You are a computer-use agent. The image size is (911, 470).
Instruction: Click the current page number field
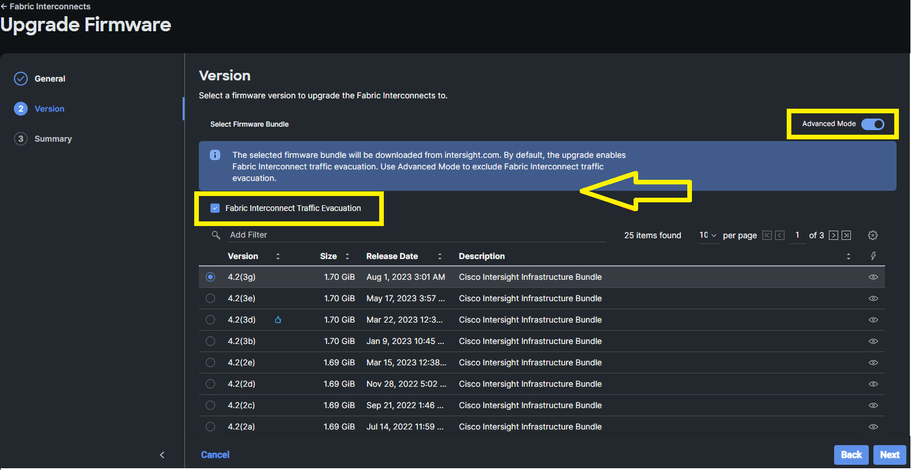[798, 235]
